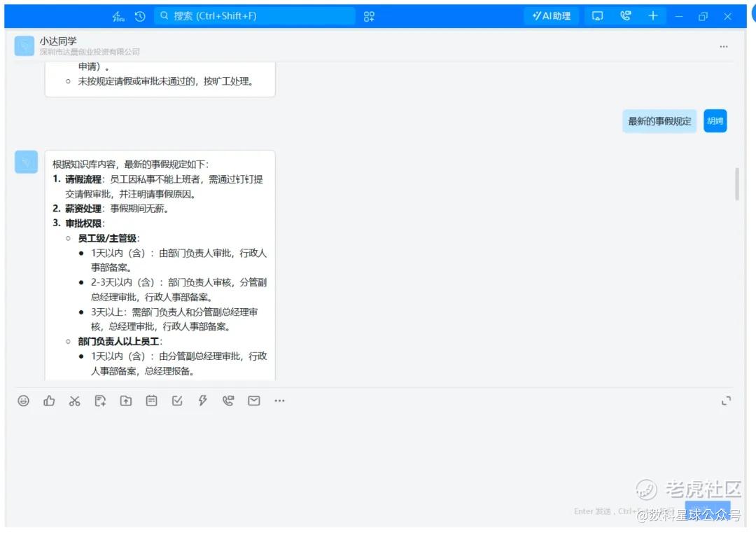Open chat options three-dot menu
The width and height of the screenshot is (756, 533).
(724, 47)
